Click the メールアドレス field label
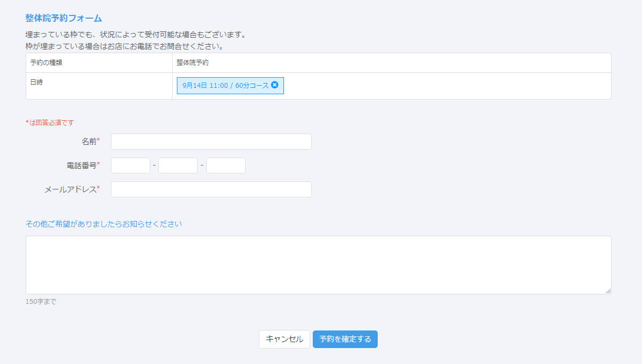 [71, 189]
